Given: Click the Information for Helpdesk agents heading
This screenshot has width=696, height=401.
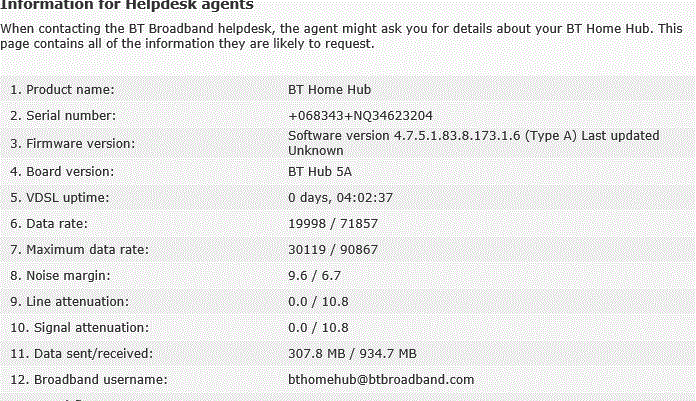Looking at the screenshot, I should [127, 5].
